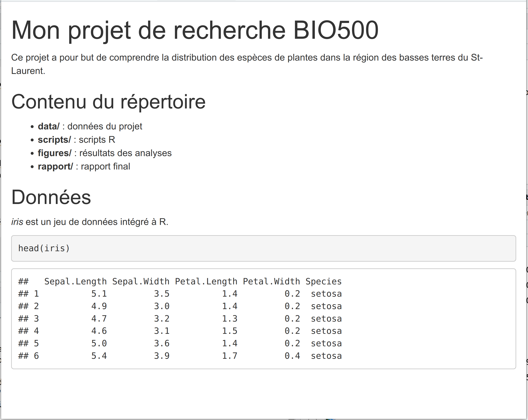Click the Petal.Length column header
The width and height of the screenshot is (528, 420).
[206, 281]
